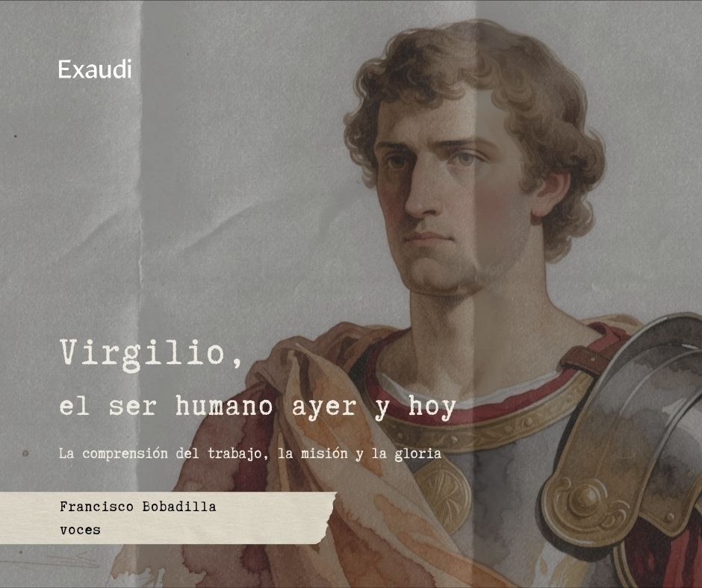Click the subtitle about trabajo, misión y gloria
The image size is (702, 588).
pos(250,454)
